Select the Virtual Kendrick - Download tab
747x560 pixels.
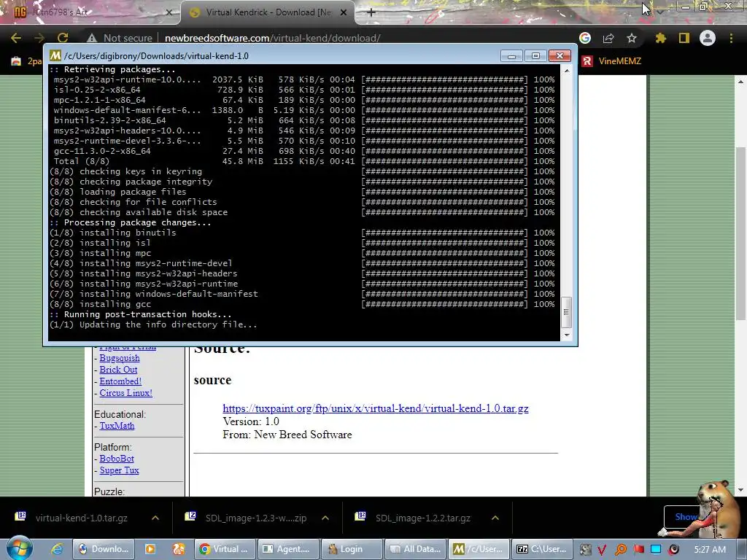268,12
